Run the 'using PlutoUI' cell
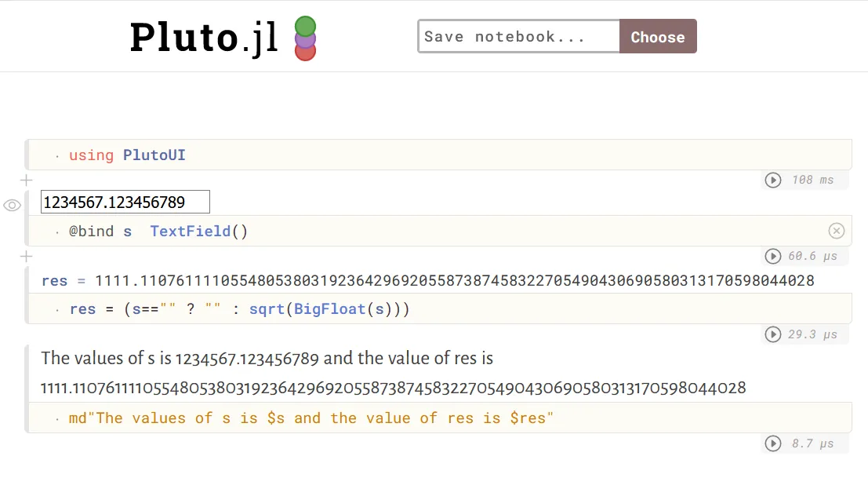The image size is (868, 478). click(773, 181)
